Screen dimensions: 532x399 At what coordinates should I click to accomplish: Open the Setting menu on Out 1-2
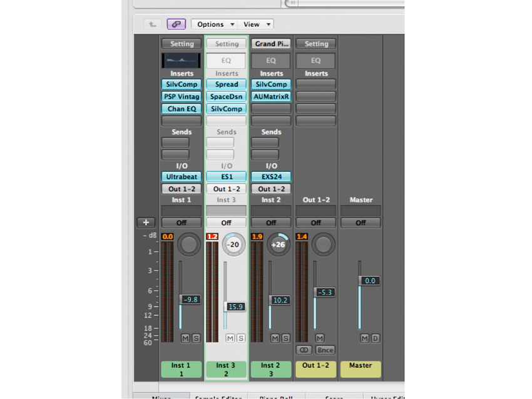316,44
